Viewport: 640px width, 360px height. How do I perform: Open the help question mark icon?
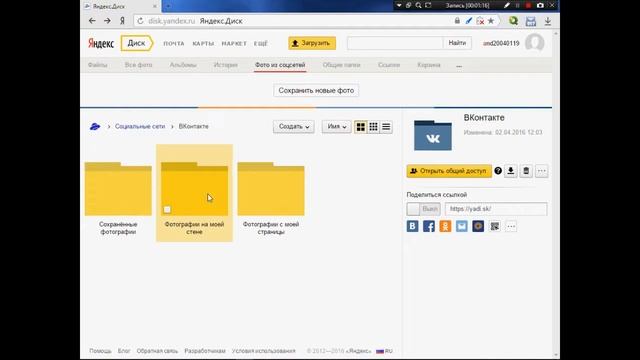[x=498, y=171]
